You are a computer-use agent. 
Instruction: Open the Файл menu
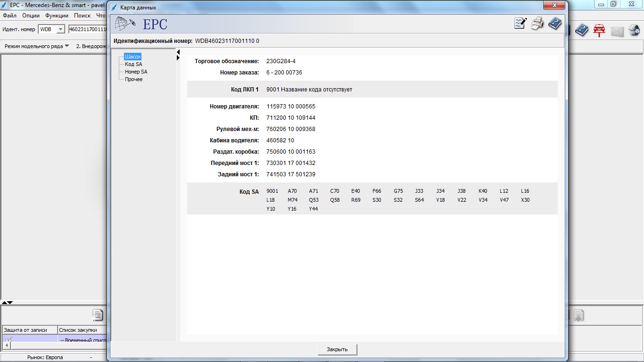pyautogui.click(x=9, y=16)
